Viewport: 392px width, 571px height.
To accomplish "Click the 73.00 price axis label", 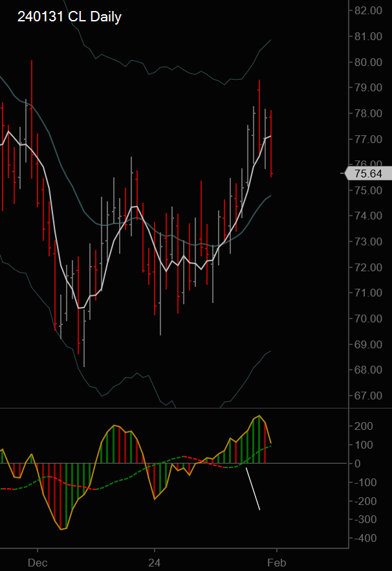I will tap(368, 241).
